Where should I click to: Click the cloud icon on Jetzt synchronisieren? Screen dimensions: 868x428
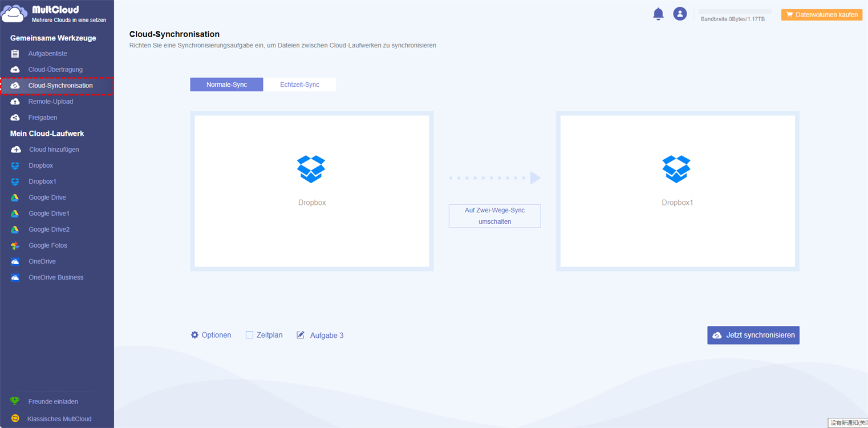(717, 335)
